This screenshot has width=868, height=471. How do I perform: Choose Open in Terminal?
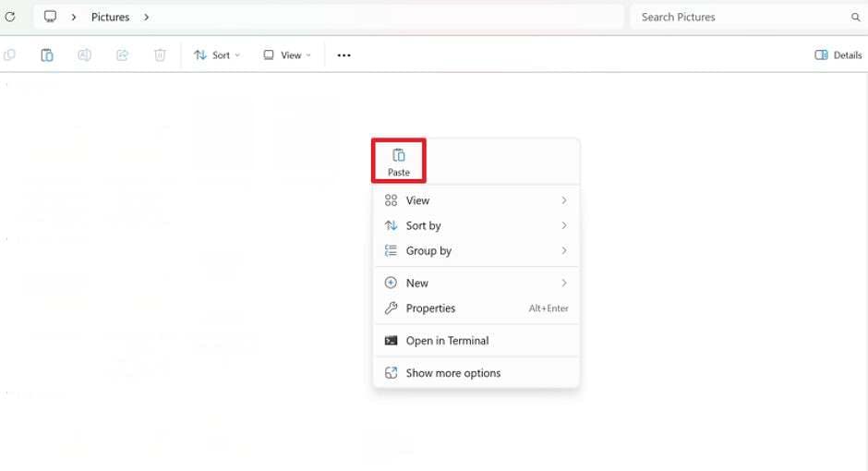pyautogui.click(x=476, y=341)
